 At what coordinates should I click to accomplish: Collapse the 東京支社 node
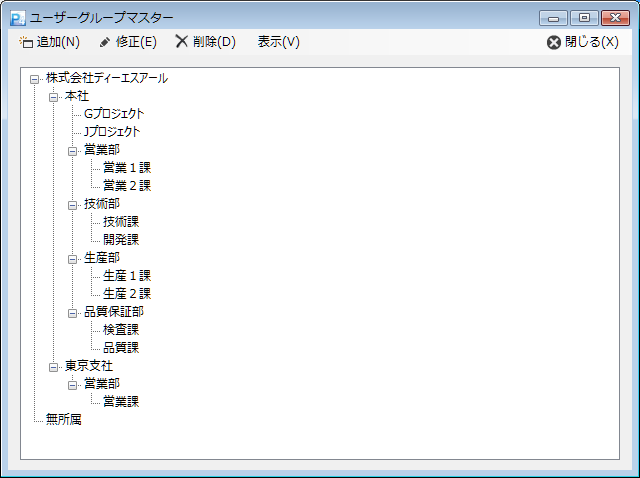point(53,367)
